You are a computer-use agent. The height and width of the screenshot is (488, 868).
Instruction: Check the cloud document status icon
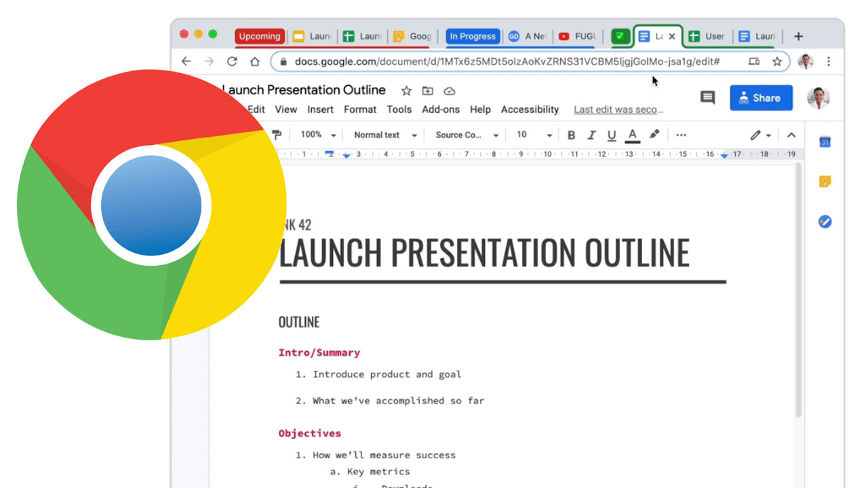pyautogui.click(x=449, y=91)
